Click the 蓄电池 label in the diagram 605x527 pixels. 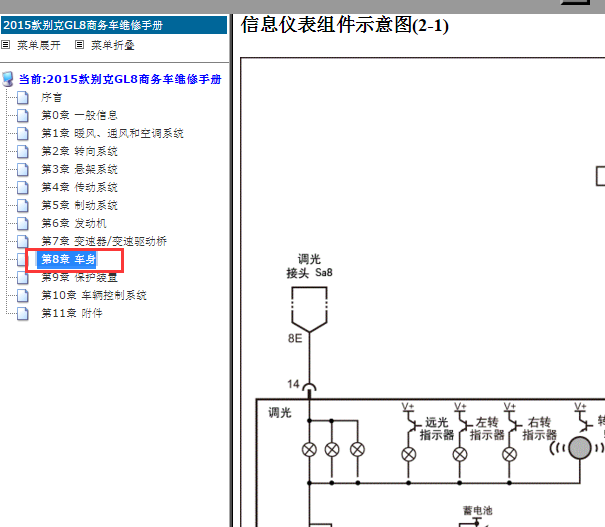pyautogui.click(x=478, y=511)
